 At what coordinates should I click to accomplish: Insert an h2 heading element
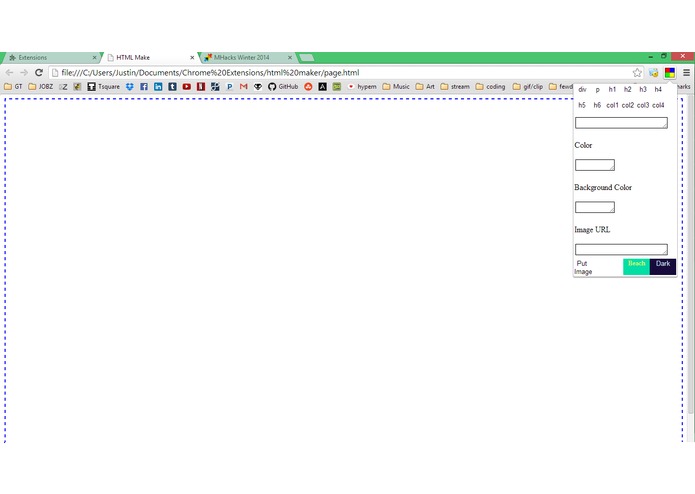coord(627,89)
